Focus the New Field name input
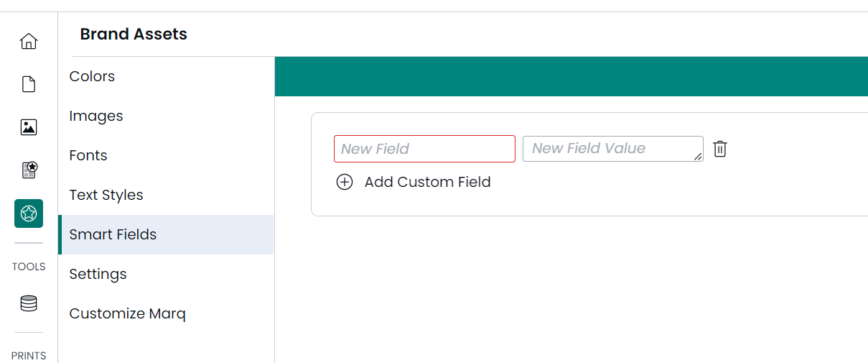 tap(424, 149)
